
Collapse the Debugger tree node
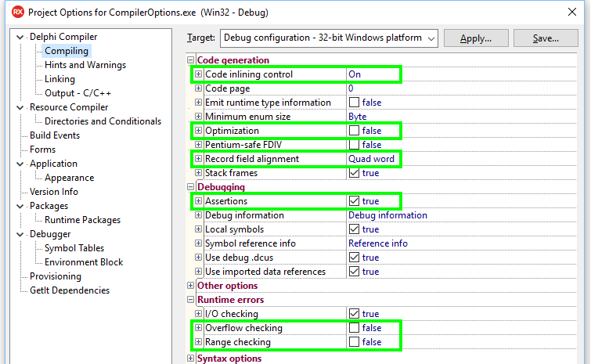[x=20, y=234]
